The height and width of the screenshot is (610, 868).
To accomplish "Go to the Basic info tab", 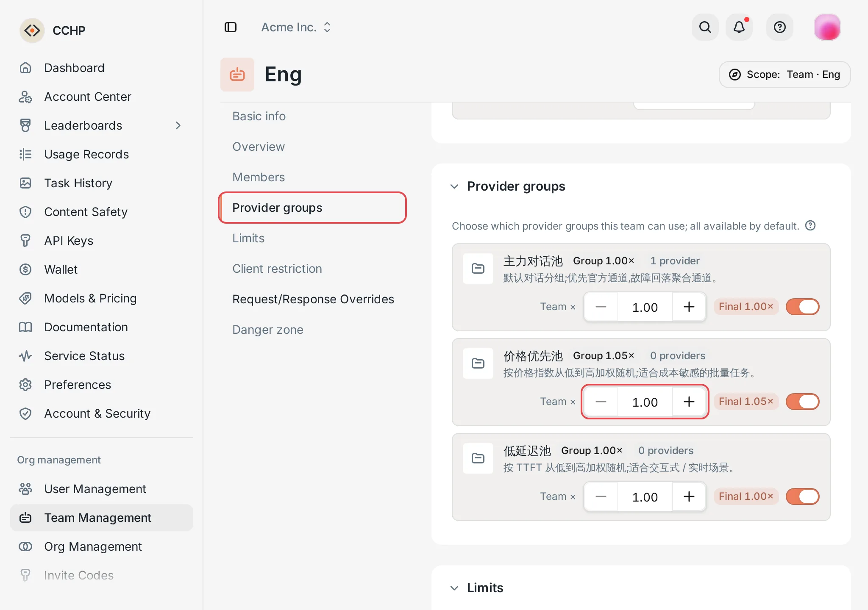I will pos(312,116).
